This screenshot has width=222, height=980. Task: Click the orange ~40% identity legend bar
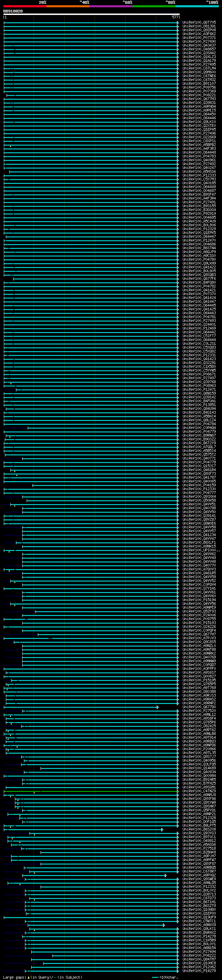(x=68, y=6)
